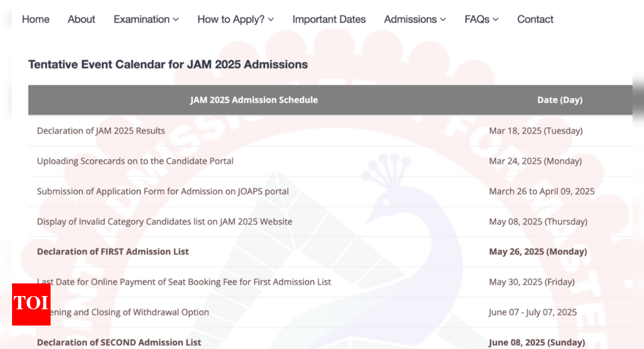Click the Declaration of JAM 2025 Results row
The width and height of the screenshot is (644, 349).
(101, 131)
